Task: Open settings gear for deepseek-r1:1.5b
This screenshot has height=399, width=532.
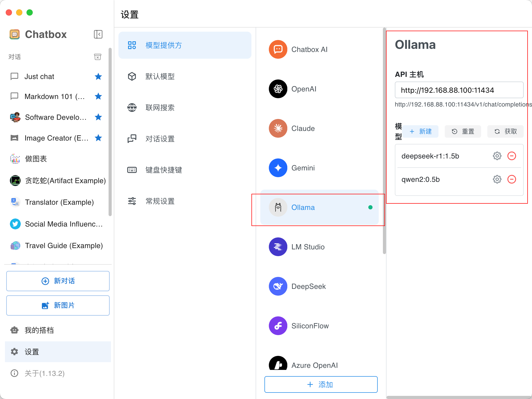Action: [497, 156]
